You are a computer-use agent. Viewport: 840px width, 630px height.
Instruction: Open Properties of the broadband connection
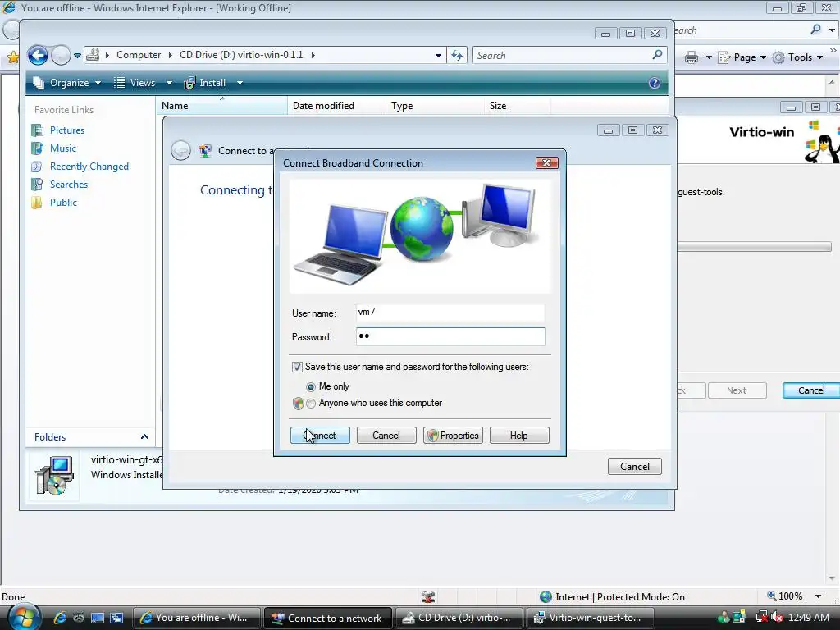[453, 435]
